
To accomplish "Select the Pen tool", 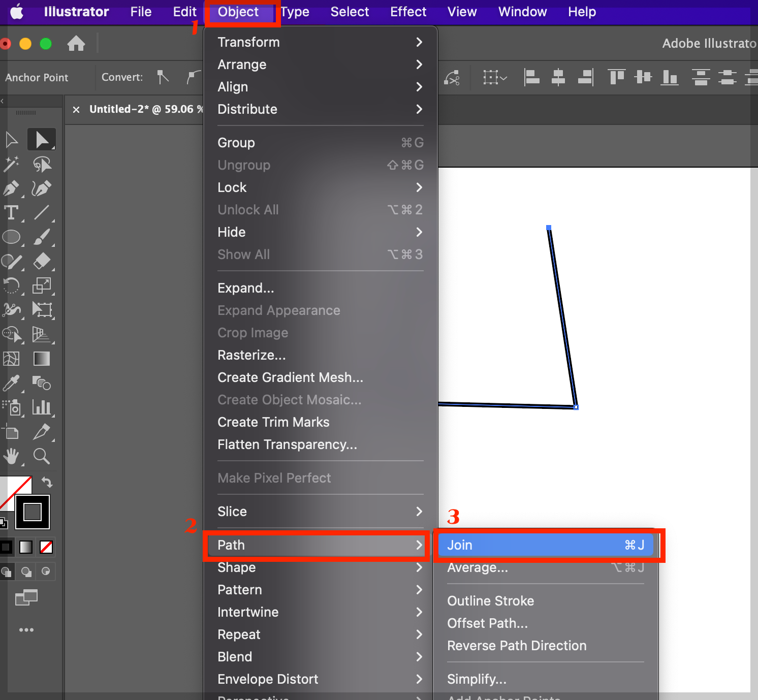I will pos(11,188).
